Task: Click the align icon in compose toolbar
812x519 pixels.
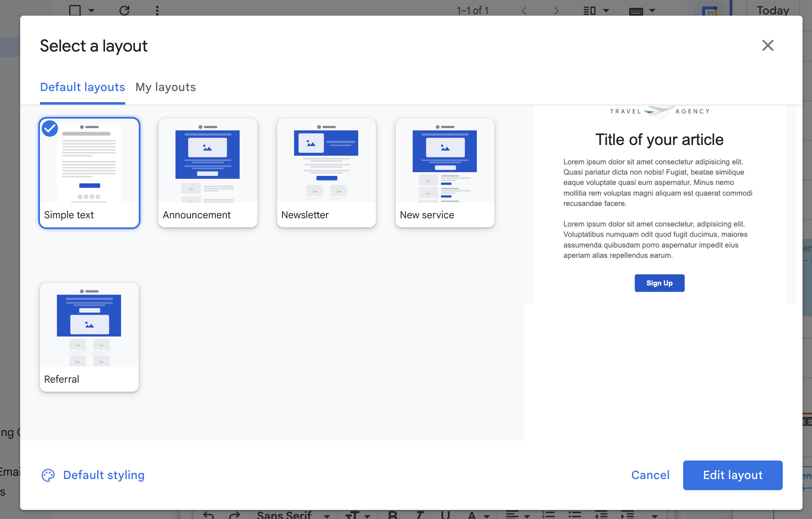Action: point(512,515)
